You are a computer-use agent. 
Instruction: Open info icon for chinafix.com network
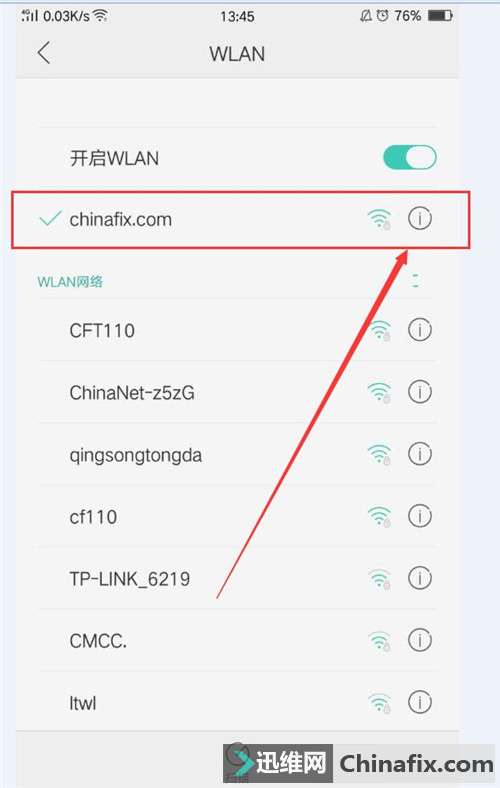420,219
